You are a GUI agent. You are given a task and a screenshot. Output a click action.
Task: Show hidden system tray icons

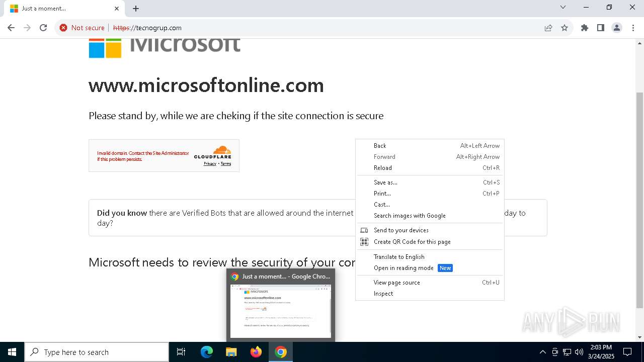pyautogui.click(x=542, y=352)
